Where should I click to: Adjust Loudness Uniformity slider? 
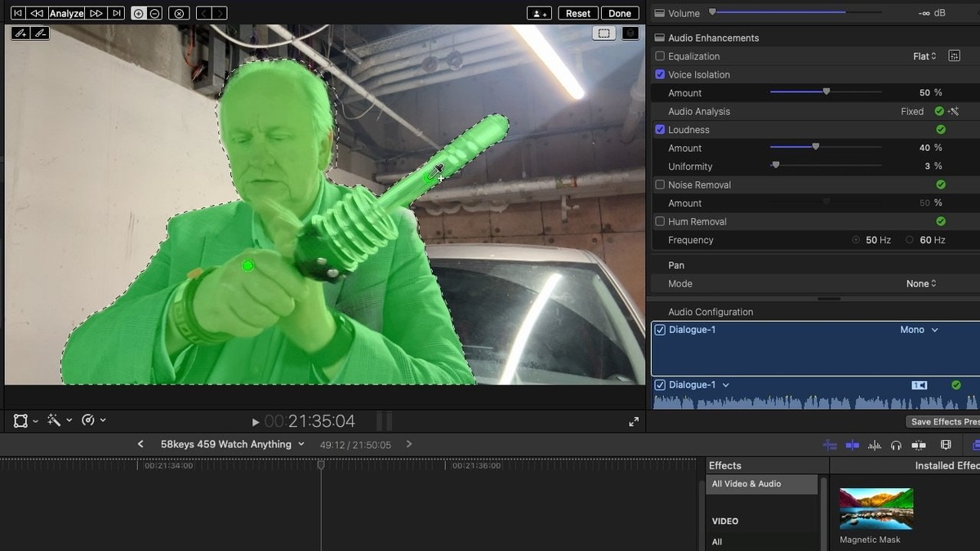click(x=826, y=166)
